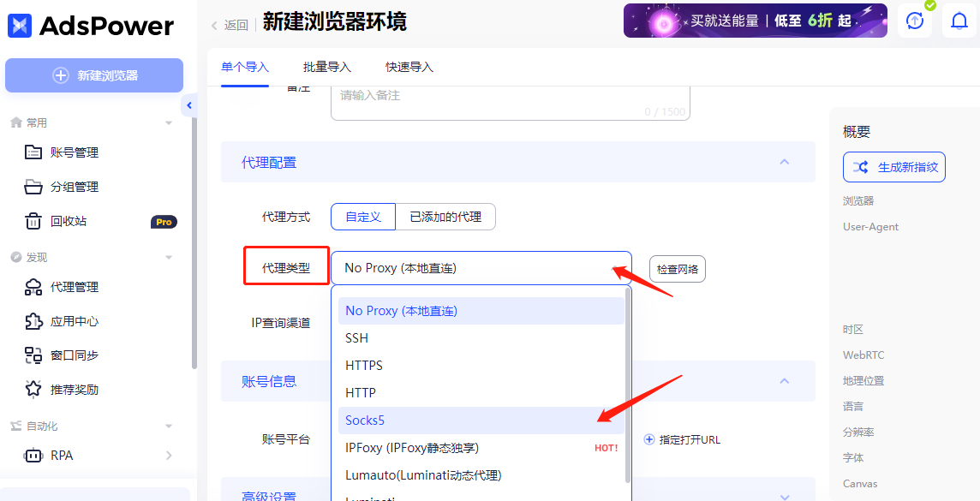Click the 生成新指纹 button
The image size is (980, 501).
click(x=893, y=167)
